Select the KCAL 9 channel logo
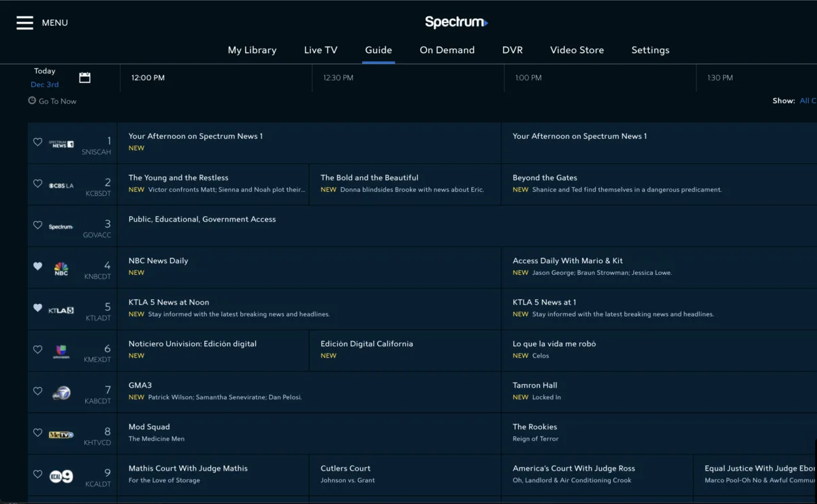The image size is (817, 504). (x=61, y=476)
